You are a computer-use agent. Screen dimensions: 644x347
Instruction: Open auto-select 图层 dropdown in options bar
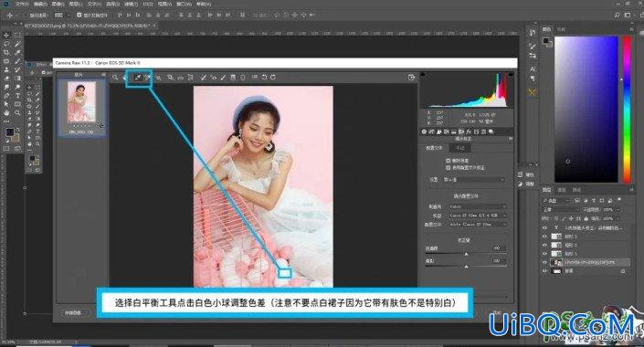pos(61,15)
